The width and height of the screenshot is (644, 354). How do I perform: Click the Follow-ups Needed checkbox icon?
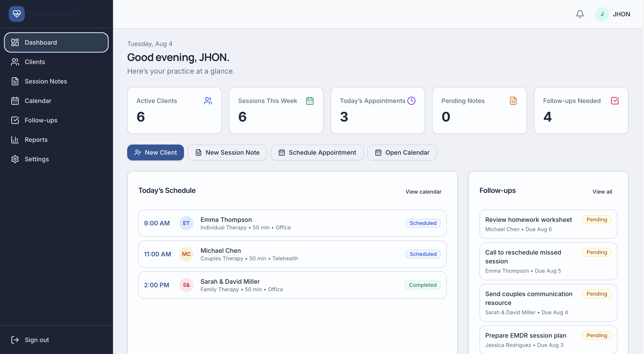tap(615, 101)
